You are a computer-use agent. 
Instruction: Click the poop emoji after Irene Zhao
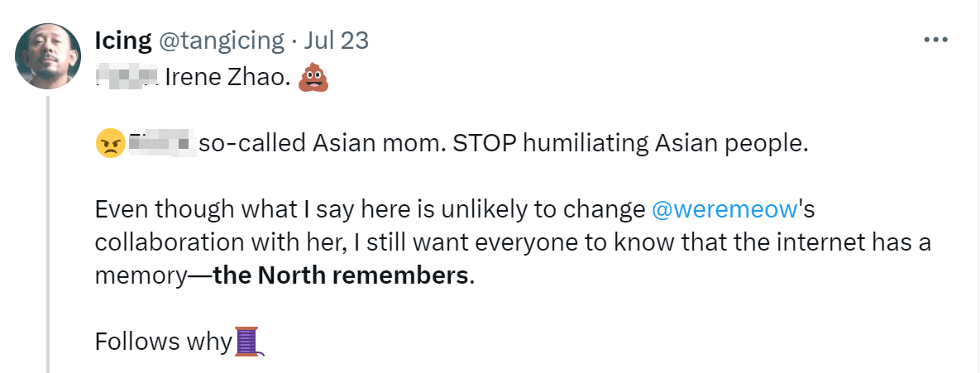312,79
